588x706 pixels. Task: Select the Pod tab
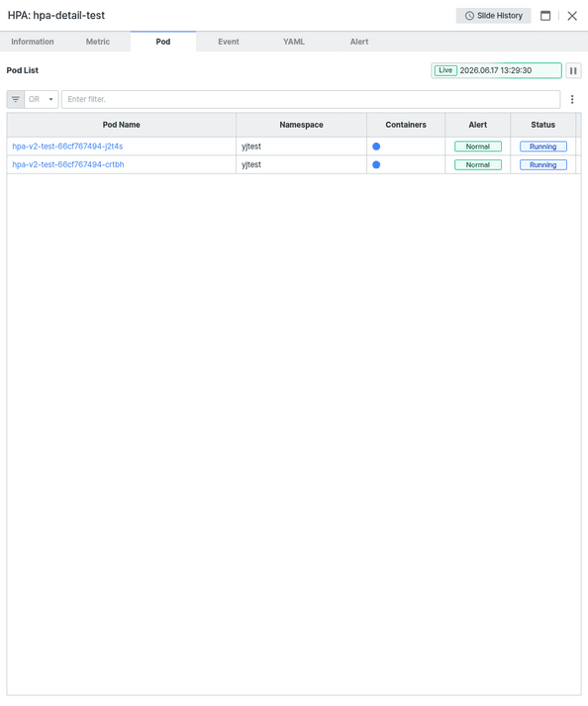tap(163, 42)
